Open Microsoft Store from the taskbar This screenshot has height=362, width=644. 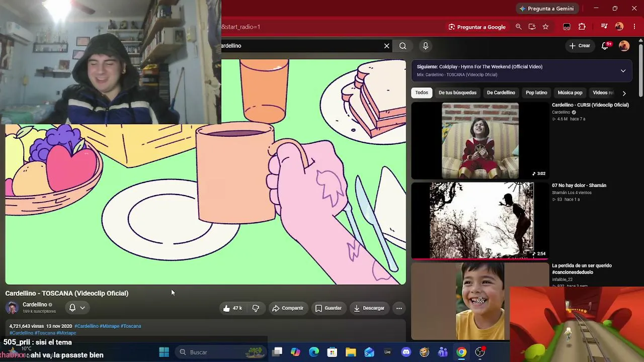332,352
